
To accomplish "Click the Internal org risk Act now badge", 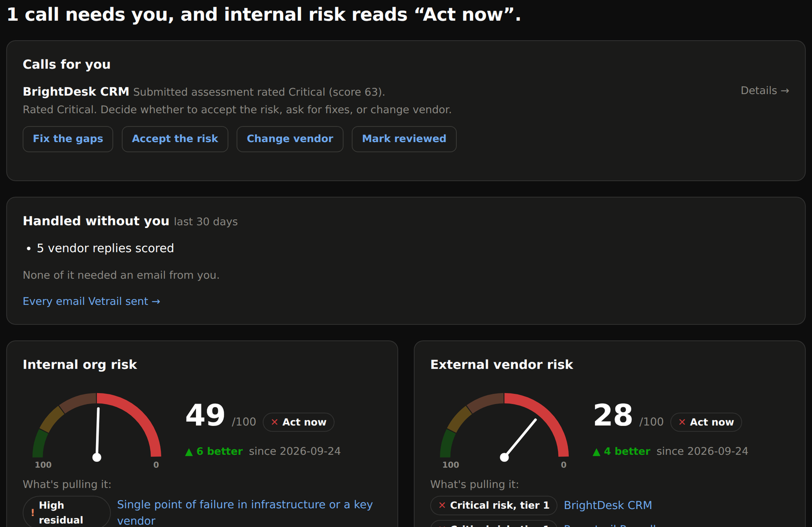I will tap(298, 422).
